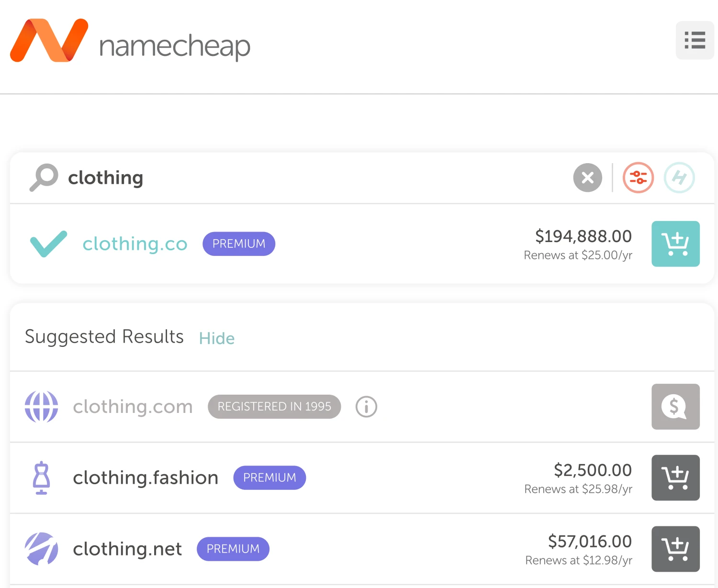Clear the clothing search query
Screen dimensions: 718x588
(587, 178)
